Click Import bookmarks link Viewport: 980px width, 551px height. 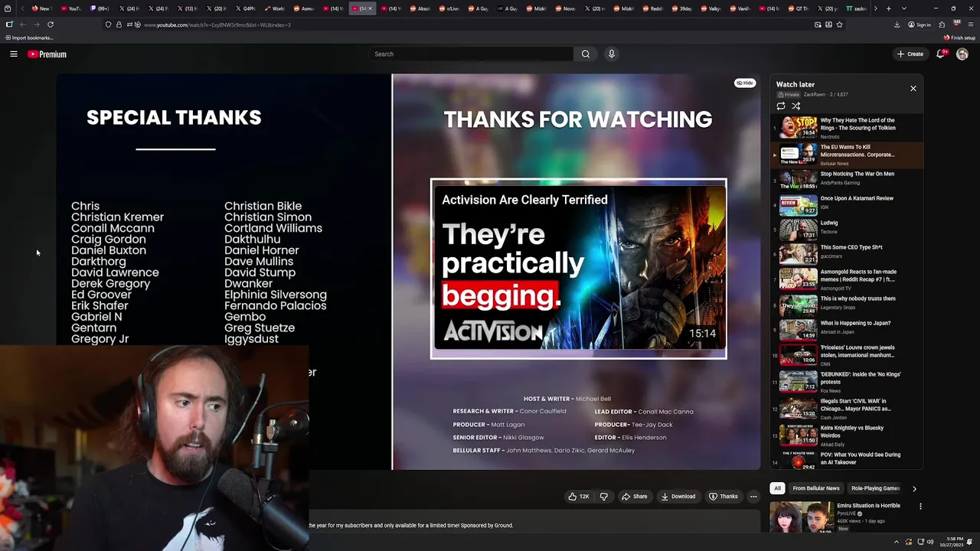(29, 37)
